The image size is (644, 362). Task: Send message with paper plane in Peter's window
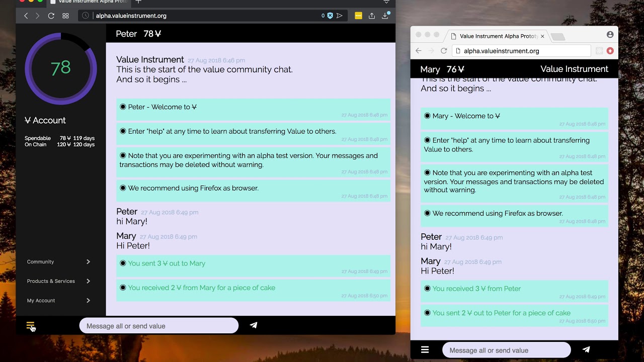click(254, 325)
